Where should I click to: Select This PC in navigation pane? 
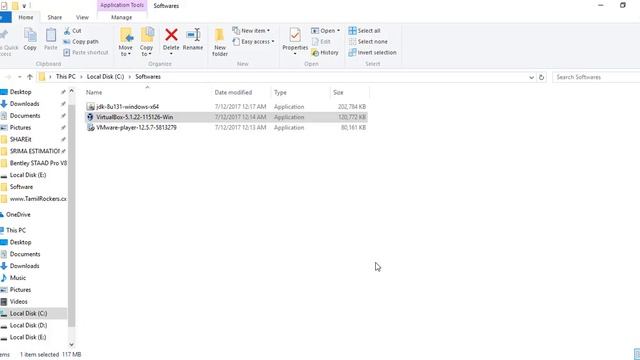[16, 230]
